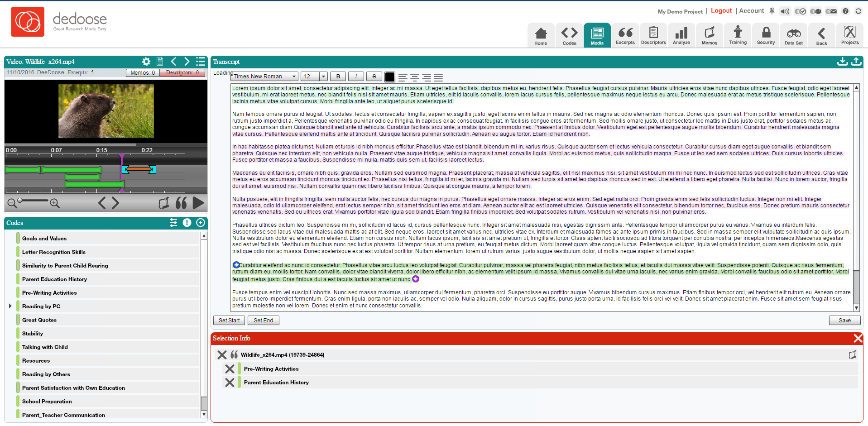The height and width of the screenshot is (426, 868).
Task: Open the Account link
Action: click(x=752, y=11)
